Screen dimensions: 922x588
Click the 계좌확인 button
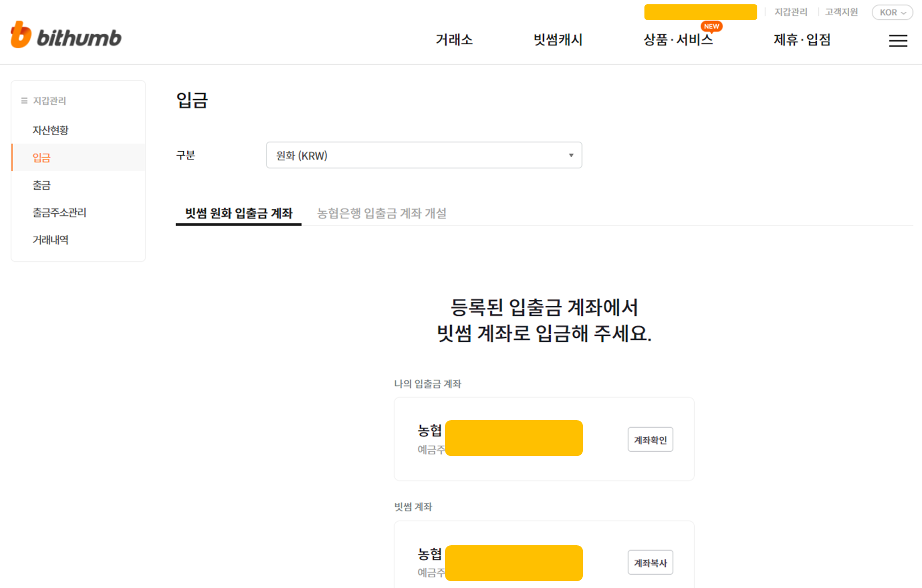[x=650, y=439]
